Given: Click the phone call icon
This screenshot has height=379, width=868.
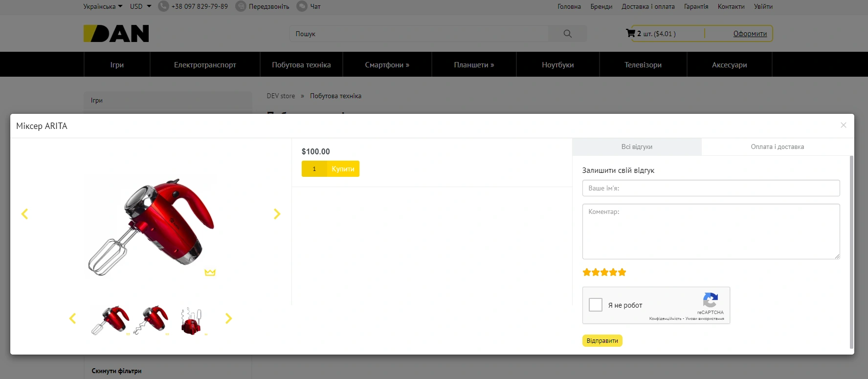Looking at the screenshot, I should pyautogui.click(x=163, y=6).
